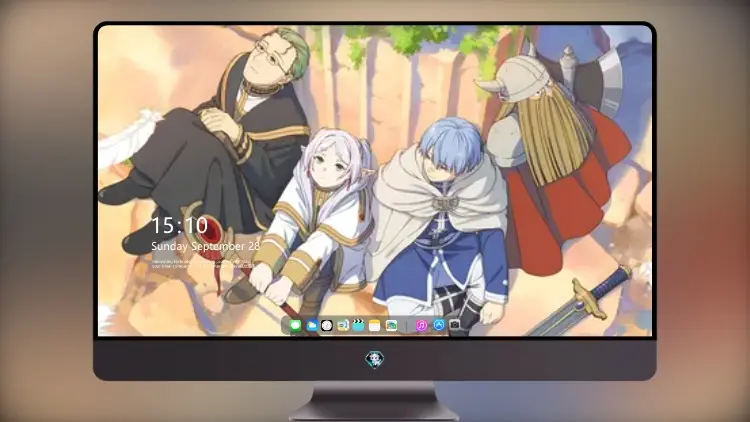This screenshot has width=750, height=422.
Task: Open the yellow-blue multimedia app icon in dock
Action: point(342,326)
